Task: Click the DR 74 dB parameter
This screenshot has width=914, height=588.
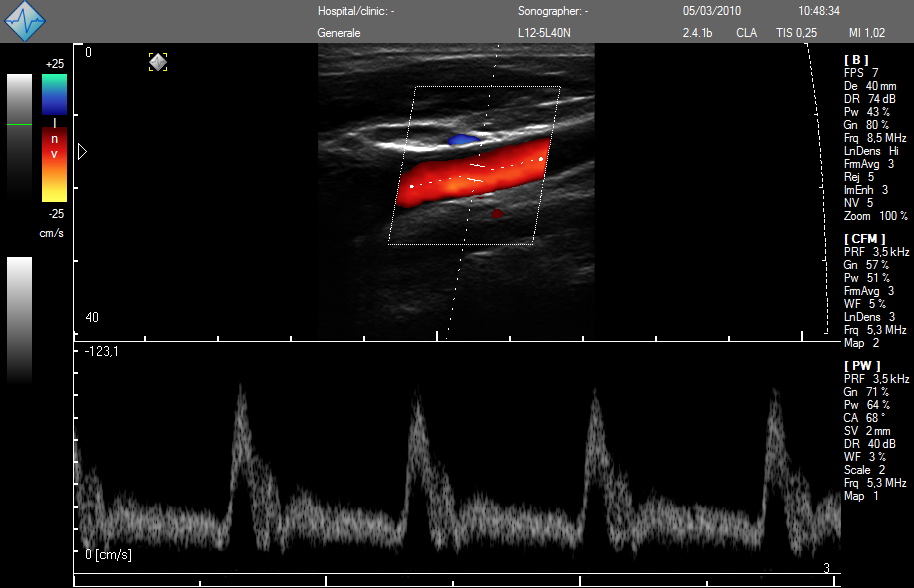Action: pyautogui.click(x=870, y=99)
